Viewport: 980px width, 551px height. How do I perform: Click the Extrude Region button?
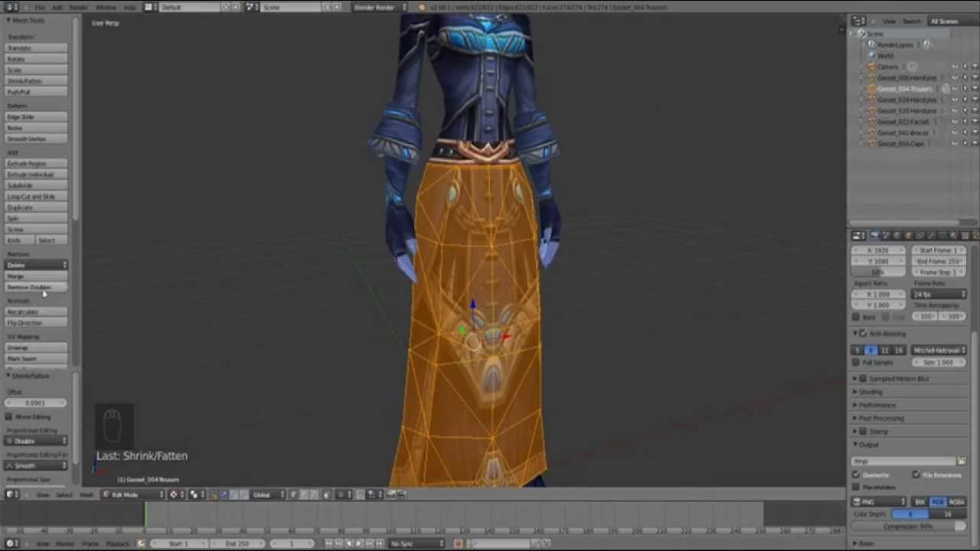(x=37, y=164)
